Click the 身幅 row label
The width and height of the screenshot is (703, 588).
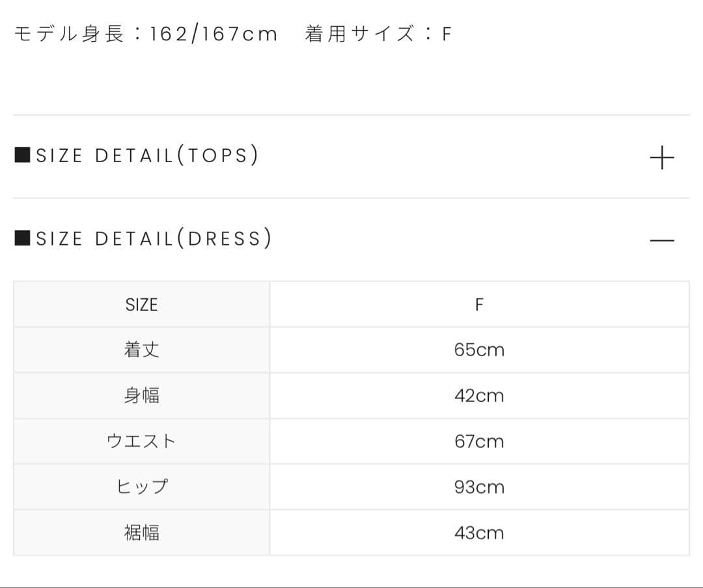click(141, 396)
